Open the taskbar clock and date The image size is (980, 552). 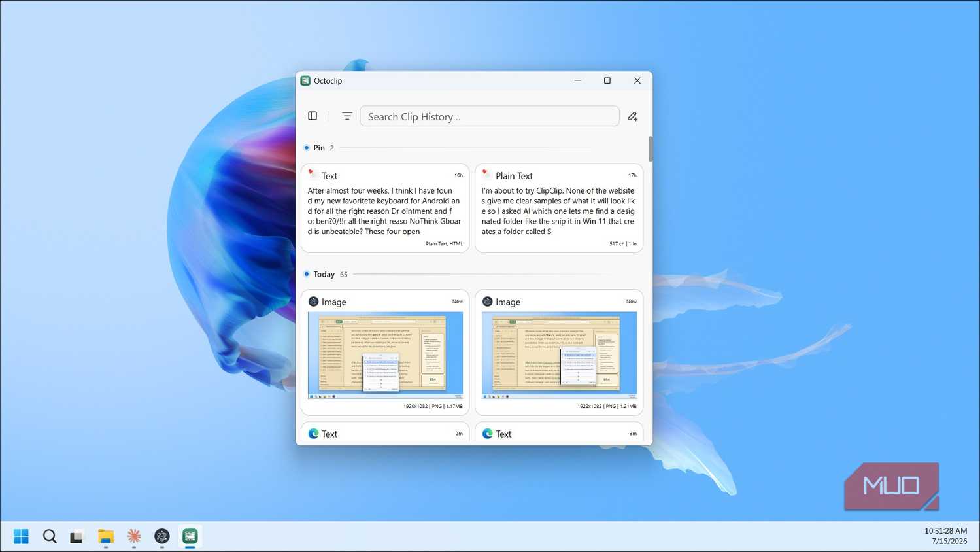pos(945,536)
